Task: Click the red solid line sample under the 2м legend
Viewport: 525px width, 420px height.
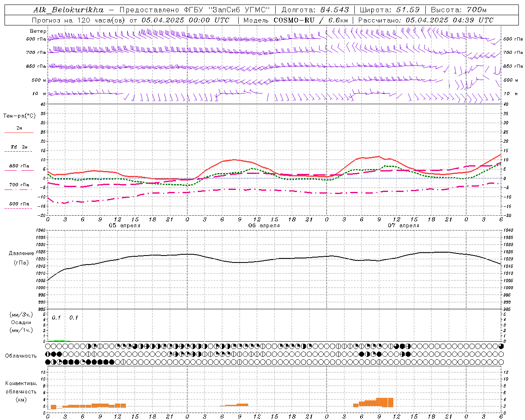Action: pos(19,133)
